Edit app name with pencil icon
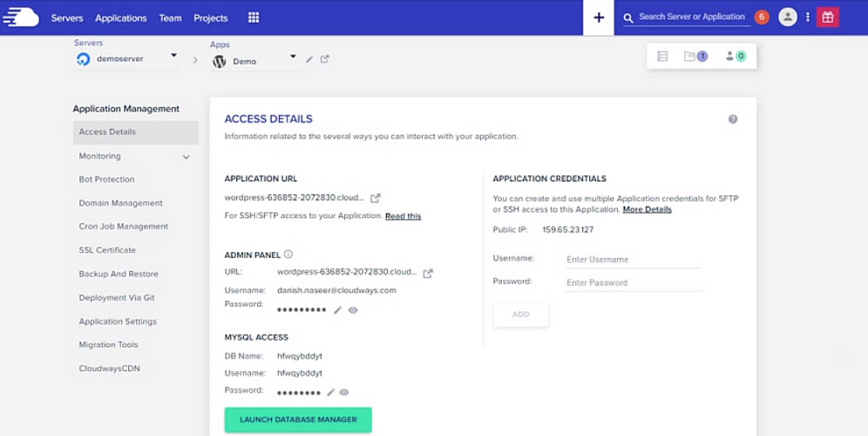 309,58
